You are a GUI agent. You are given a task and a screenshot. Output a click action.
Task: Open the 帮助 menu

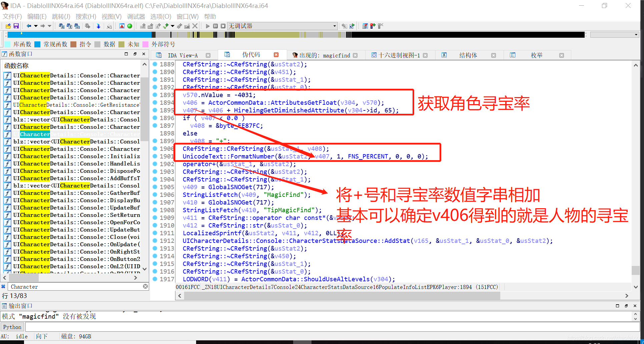click(210, 16)
